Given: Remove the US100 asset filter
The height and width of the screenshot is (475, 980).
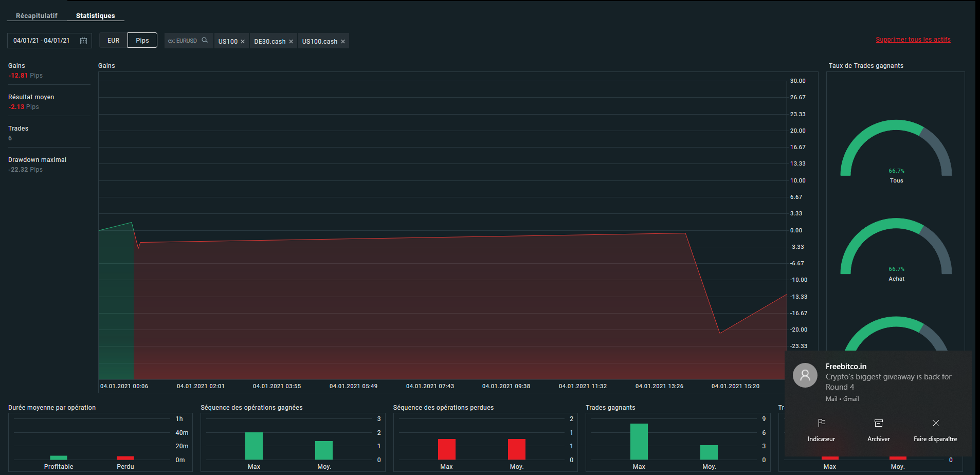Looking at the screenshot, I should point(243,42).
